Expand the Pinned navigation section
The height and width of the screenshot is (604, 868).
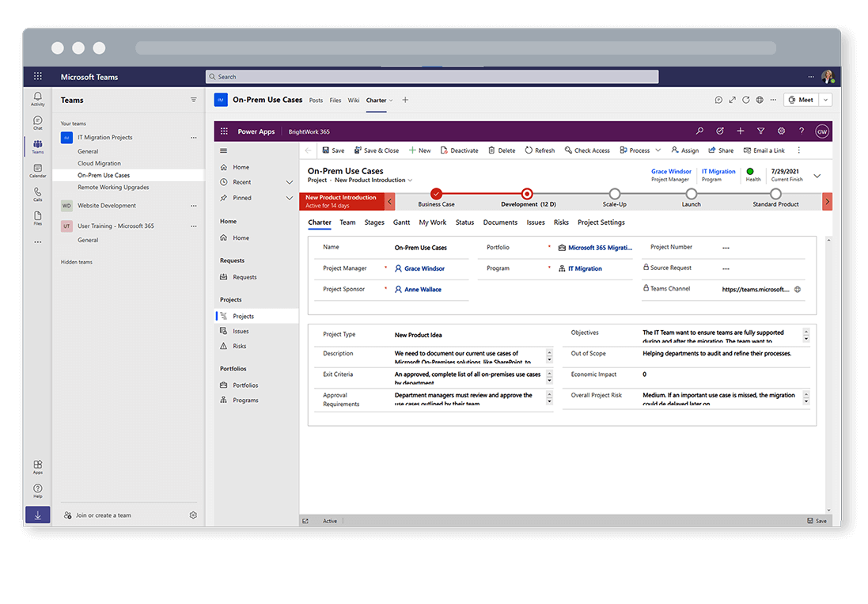point(289,198)
